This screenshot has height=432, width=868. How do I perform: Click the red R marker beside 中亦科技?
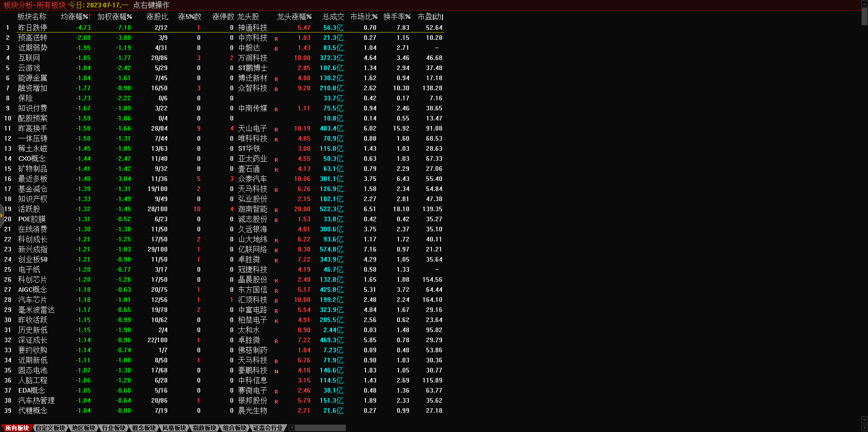pyautogui.click(x=276, y=38)
